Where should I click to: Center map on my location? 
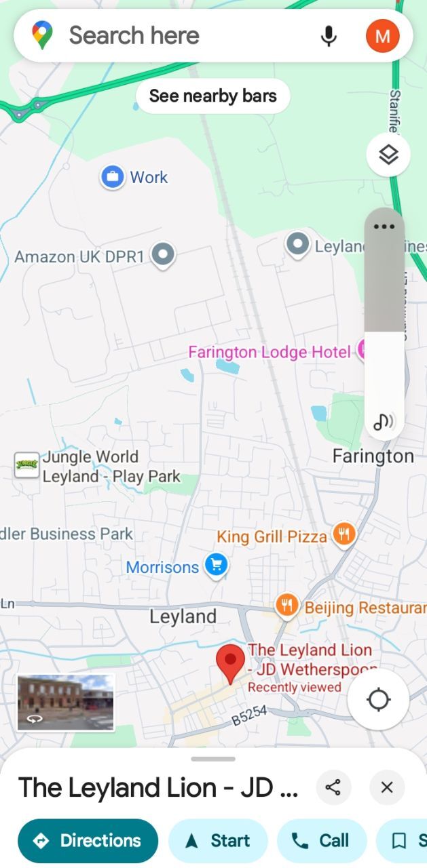(378, 699)
